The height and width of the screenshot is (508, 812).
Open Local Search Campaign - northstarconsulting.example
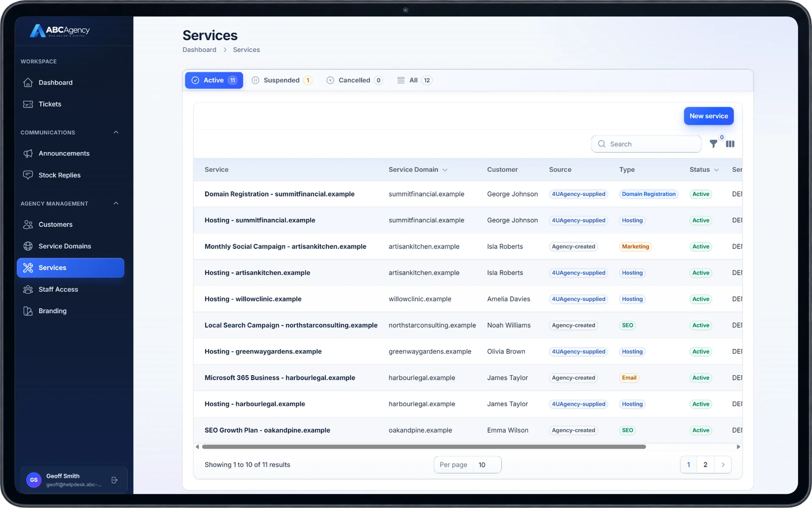[291, 325]
